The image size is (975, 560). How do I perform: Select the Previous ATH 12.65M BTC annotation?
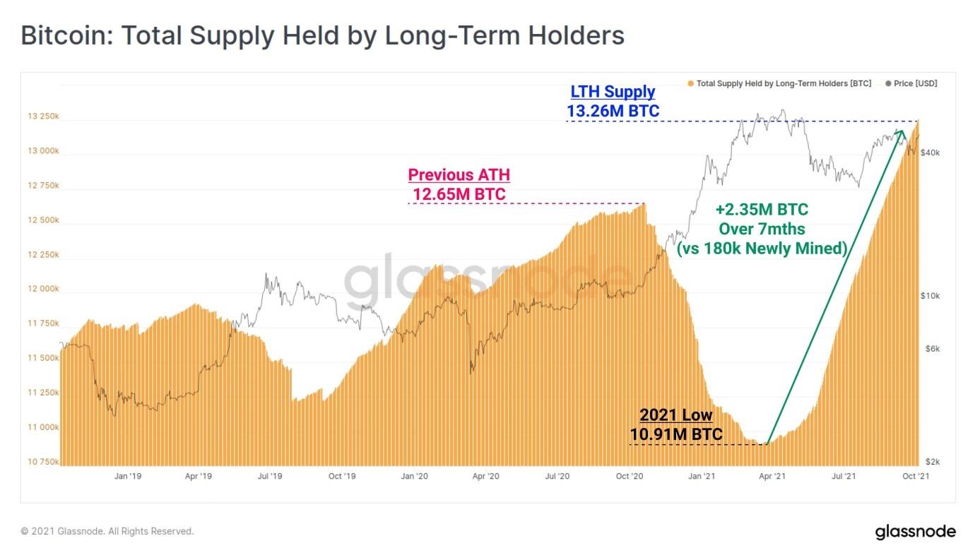click(x=459, y=184)
